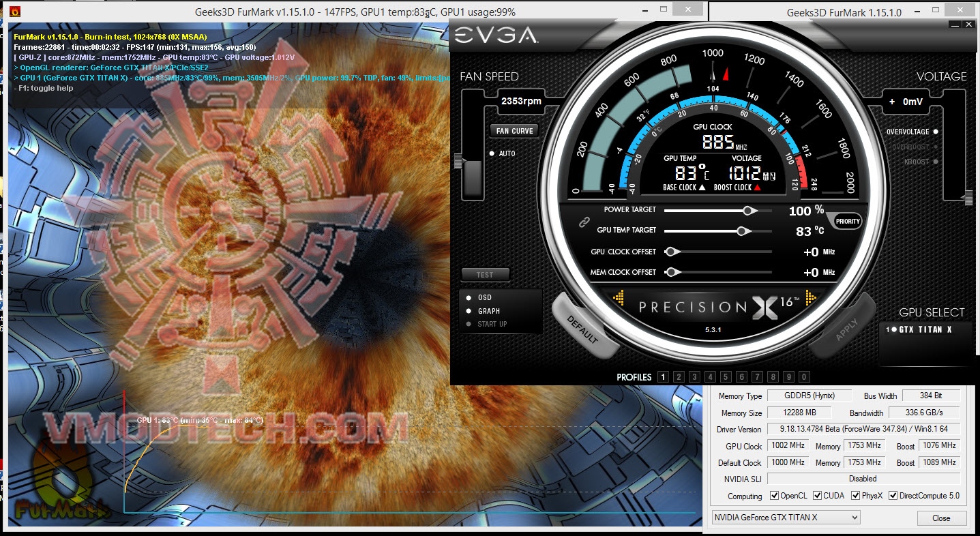Click the FurMark icon in the title bar
The image size is (980, 536).
[x=15, y=12]
